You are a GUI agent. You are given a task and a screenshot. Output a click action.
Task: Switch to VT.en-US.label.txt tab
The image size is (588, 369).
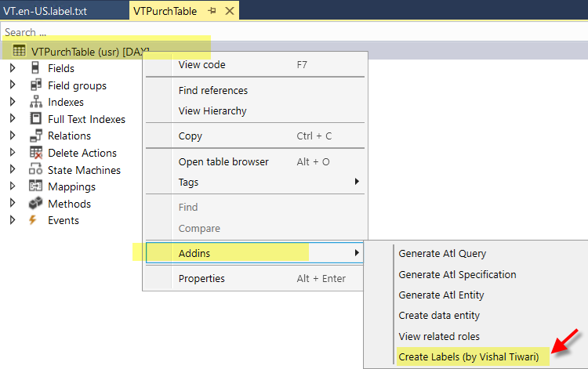click(45, 11)
